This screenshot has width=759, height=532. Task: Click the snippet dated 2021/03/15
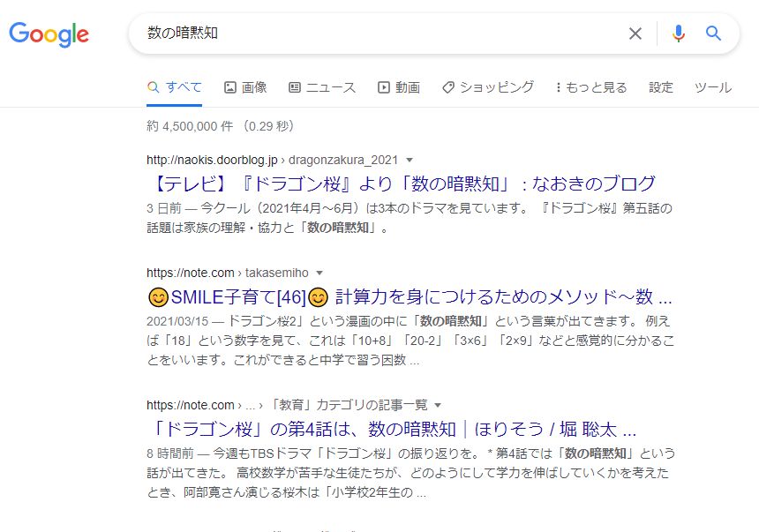410,341
